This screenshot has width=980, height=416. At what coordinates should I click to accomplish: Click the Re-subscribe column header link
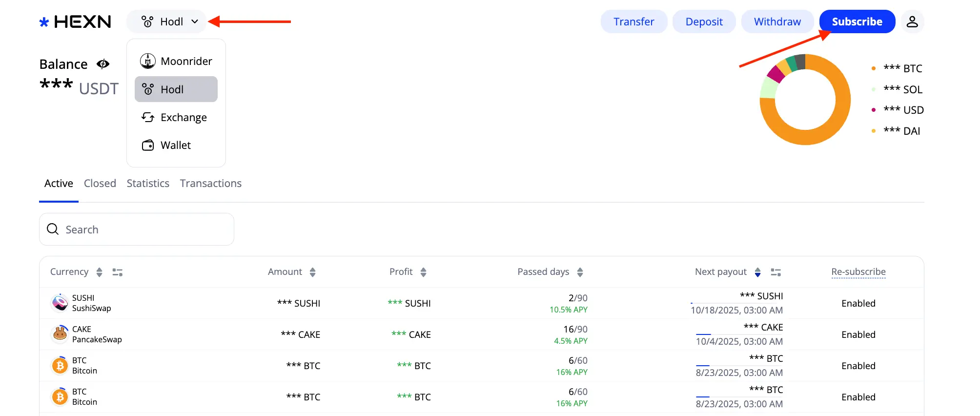pos(858,272)
